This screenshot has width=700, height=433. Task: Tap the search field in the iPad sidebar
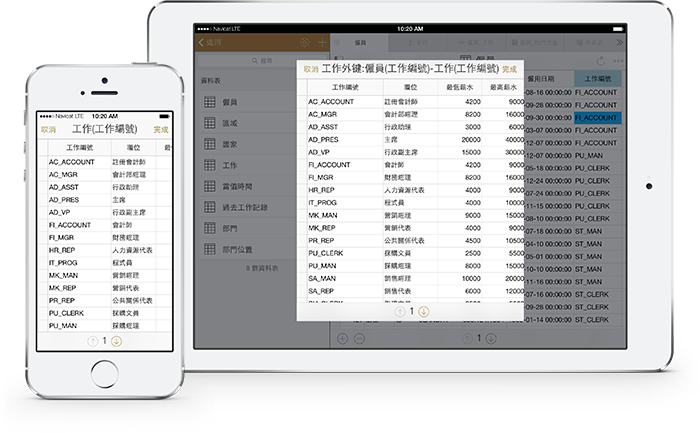click(262, 60)
